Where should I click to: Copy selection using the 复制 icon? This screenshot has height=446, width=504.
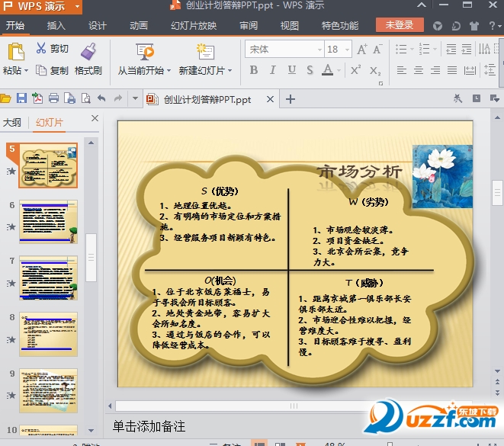click(x=41, y=70)
